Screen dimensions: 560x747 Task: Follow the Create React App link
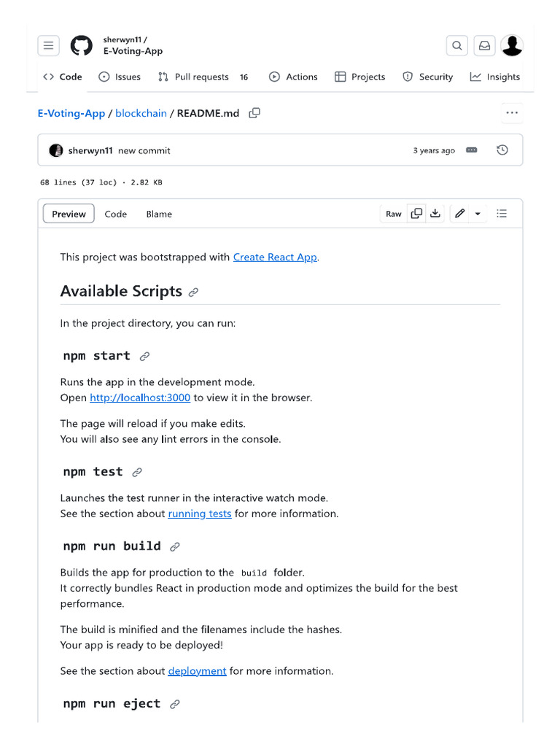pyautogui.click(x=275, y=257)
